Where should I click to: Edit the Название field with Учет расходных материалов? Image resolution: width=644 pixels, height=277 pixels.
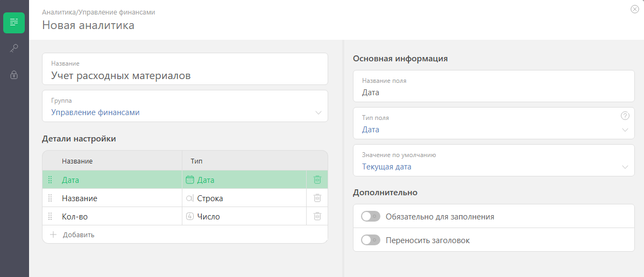pos(185,69)
